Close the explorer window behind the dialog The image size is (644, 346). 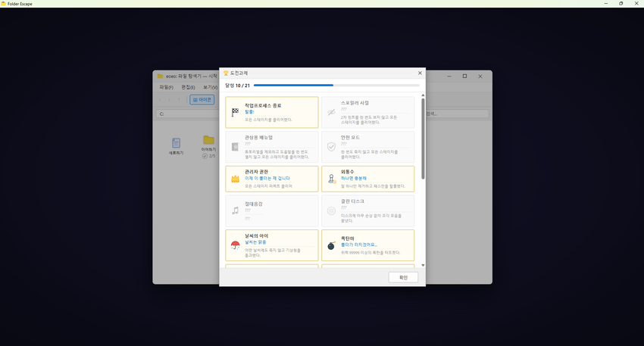480,76
